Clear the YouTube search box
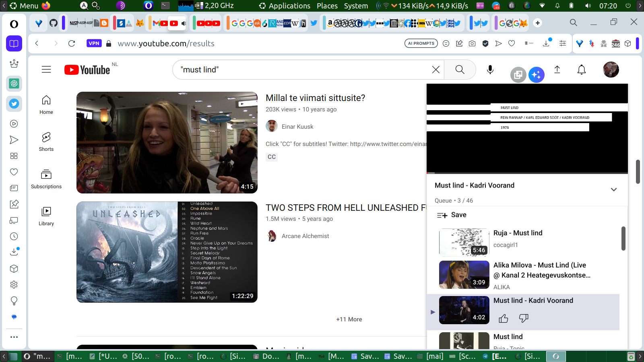644x362 pixels. 436,70
